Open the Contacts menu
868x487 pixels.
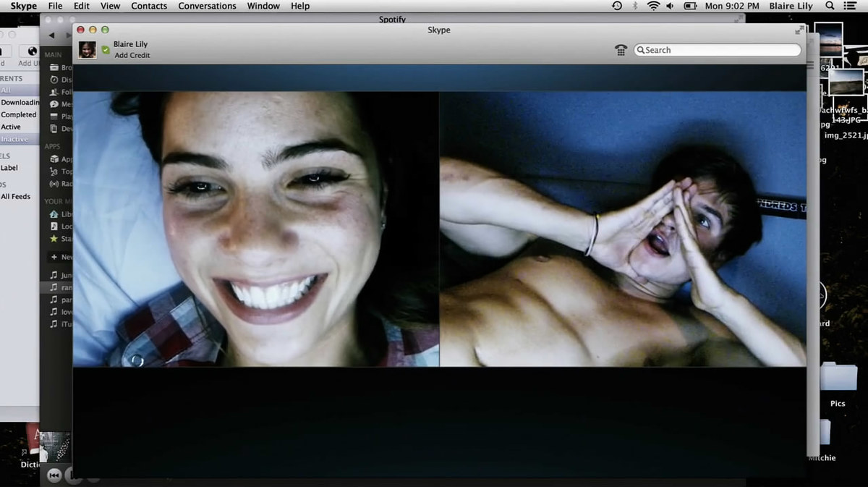coord(149,6)
